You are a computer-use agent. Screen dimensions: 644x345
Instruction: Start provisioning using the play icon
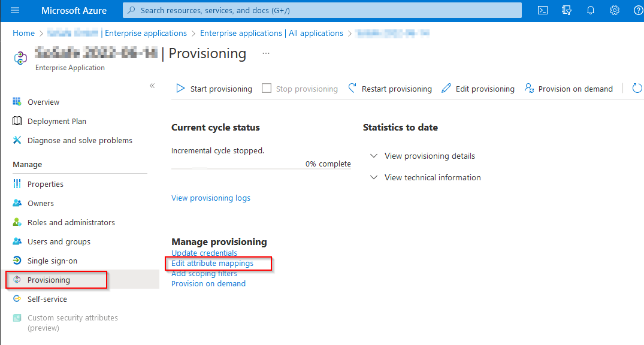pyautogui.click(x=180, y=88)
